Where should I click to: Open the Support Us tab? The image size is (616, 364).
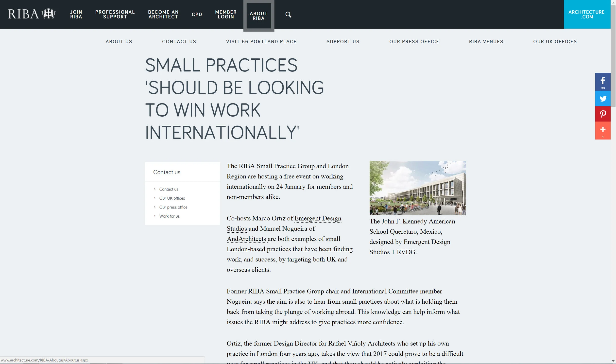click(x=343, y=42)
